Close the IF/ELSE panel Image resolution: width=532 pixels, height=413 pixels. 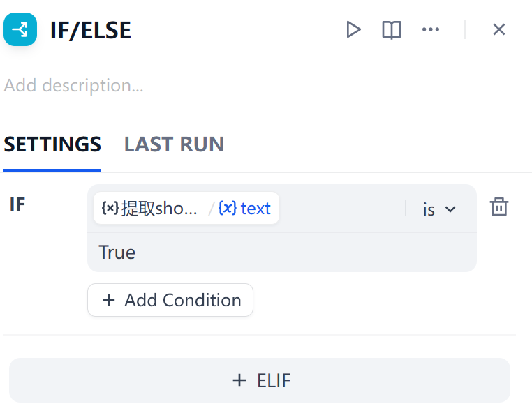pyautogui.click(x=498, y=29)
